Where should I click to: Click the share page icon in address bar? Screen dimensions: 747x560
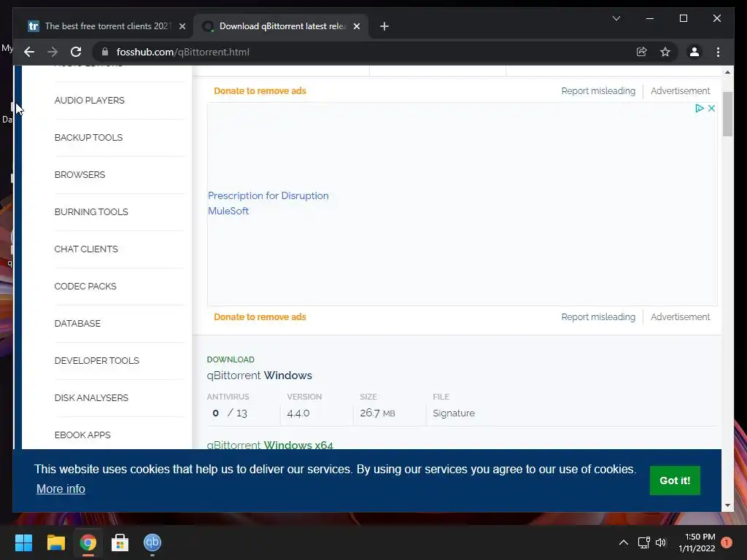tap(641, 52)
